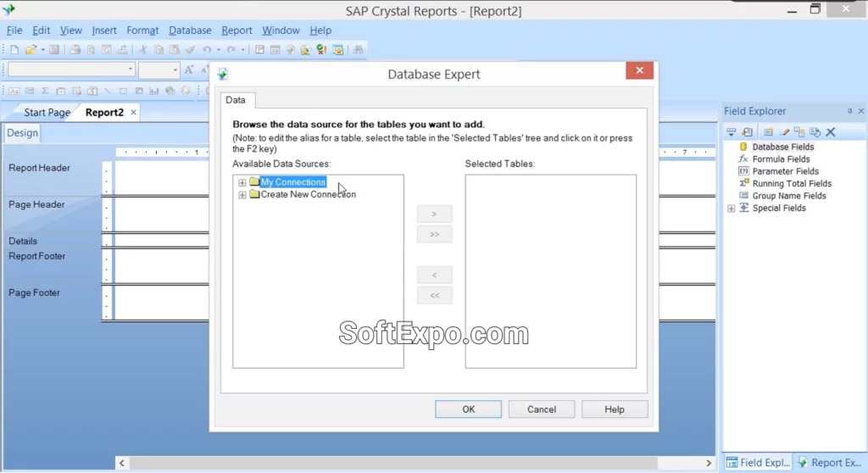This screenshot has height=473, width=868.
Task: Select Running Total Fields in Field Explorer
Action: 792,184
